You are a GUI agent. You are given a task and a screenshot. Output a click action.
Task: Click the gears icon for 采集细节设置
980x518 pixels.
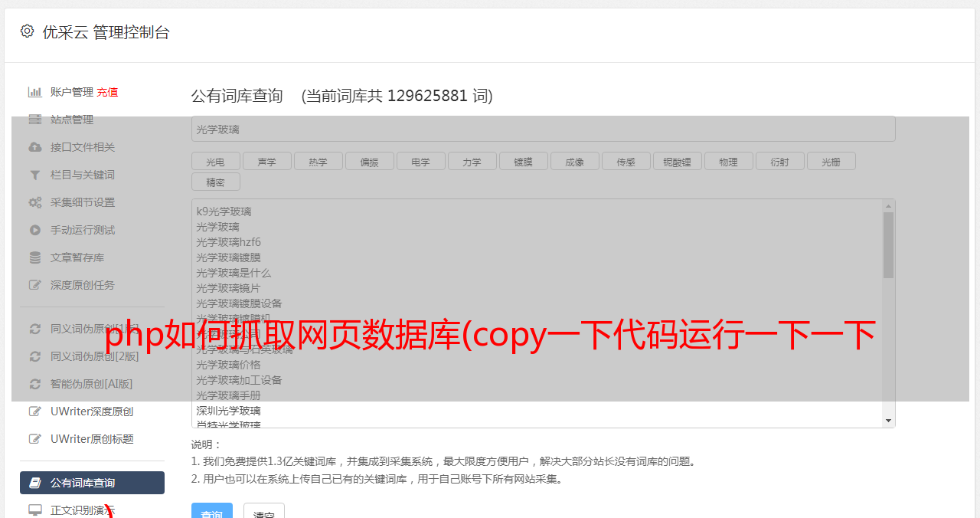34,202
